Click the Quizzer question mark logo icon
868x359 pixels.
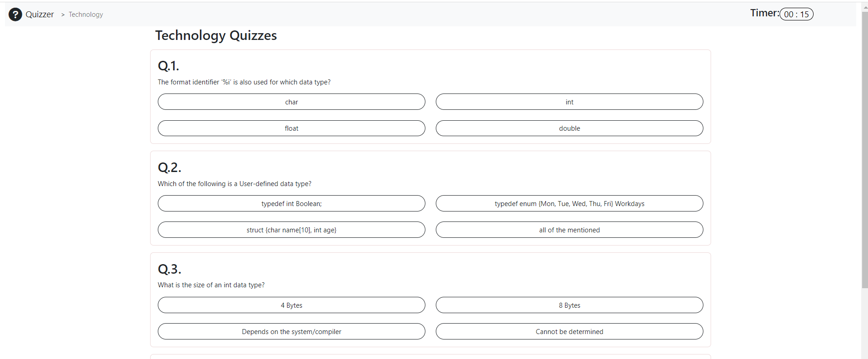click(15, 14)
